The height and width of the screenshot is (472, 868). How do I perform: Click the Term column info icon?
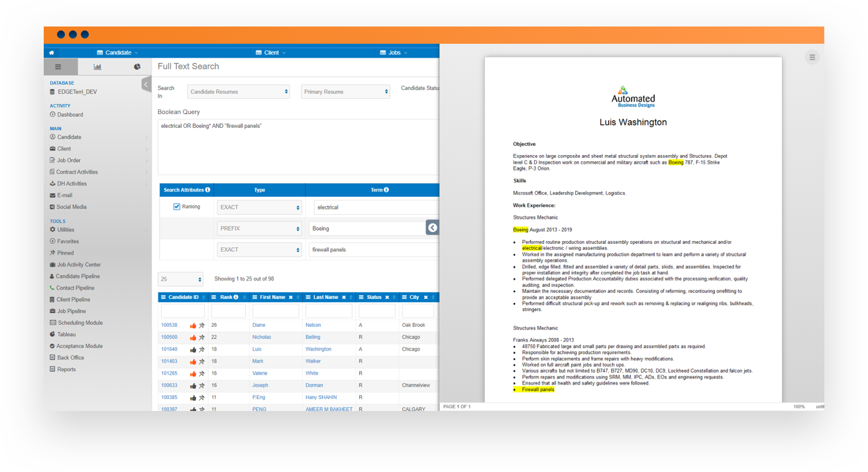pyautogui.click(x=386, y=190)
